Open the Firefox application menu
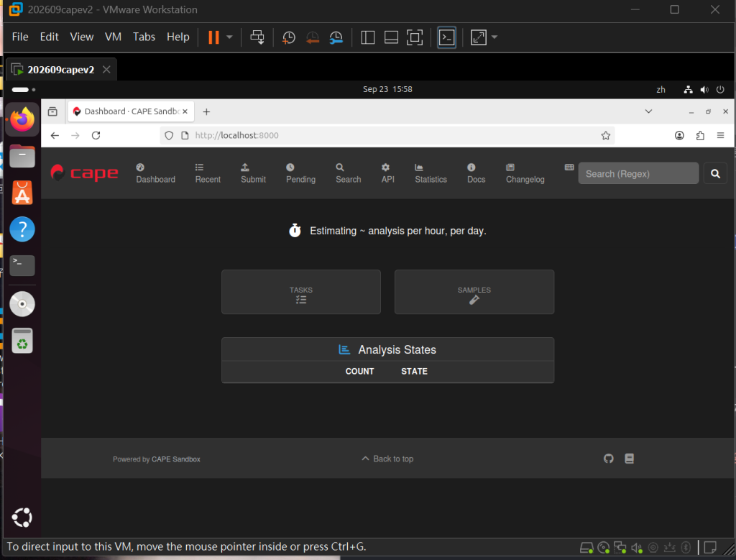Screen dimensions: 736x560 (x=720, y=135)
